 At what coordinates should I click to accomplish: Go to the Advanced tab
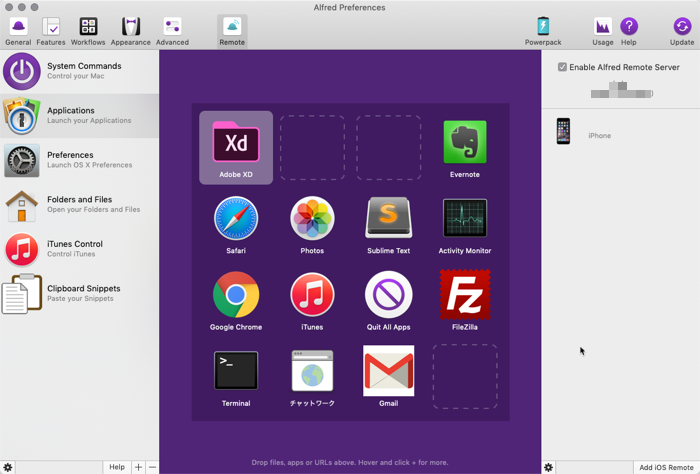(x=172, y=31)
